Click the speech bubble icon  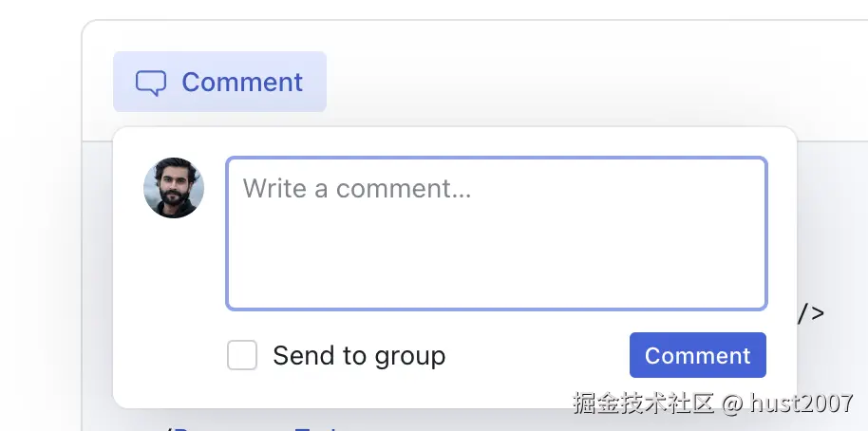[151, 84]
